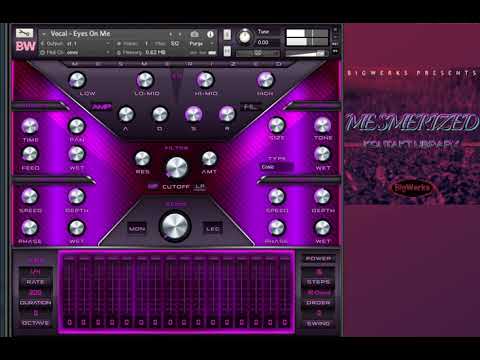Go to previous instrument preset arrow
The height and width of the screenshot is (360, 480).
coord(171,34)
